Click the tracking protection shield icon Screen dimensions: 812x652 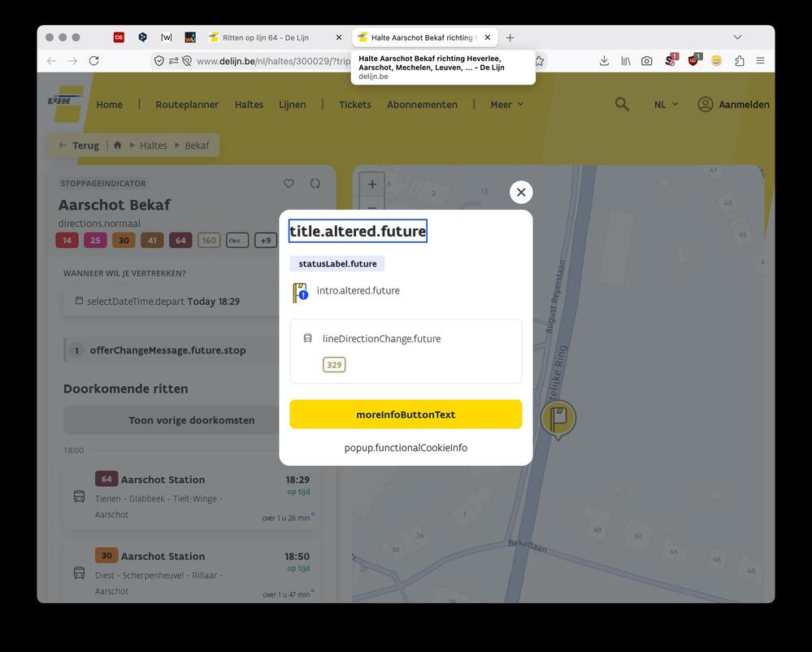[x=159, y=61]
